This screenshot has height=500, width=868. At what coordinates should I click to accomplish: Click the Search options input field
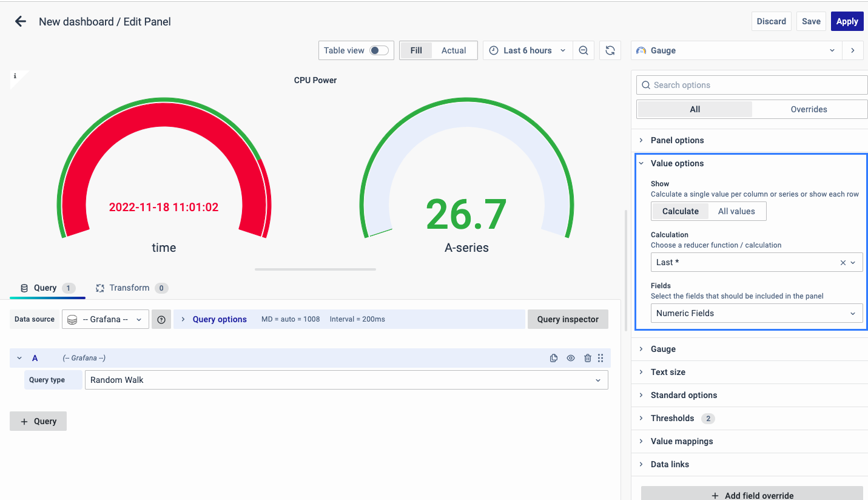coord(752,85)
